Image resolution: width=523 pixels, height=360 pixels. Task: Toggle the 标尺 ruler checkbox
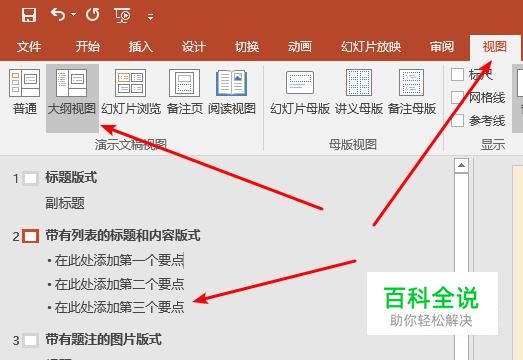[458, 74]
